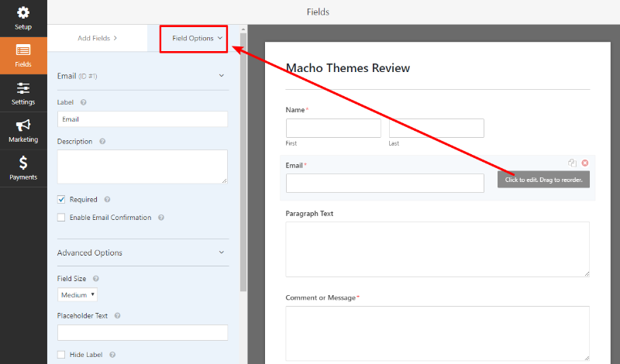Open the help icon beside Field Size
The width and height of the screenshot is (620, 364).
point(95,279)
